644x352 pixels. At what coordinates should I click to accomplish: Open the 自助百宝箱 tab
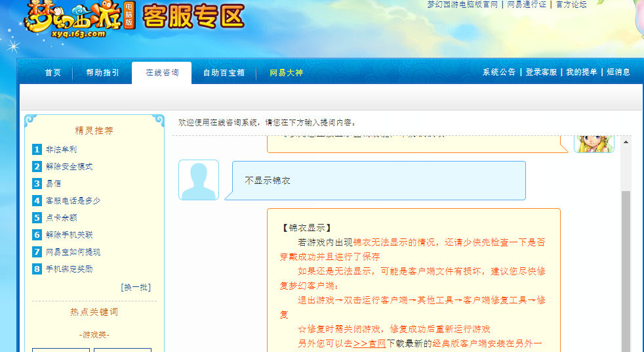pyautogui.click(x=224, y=73)
